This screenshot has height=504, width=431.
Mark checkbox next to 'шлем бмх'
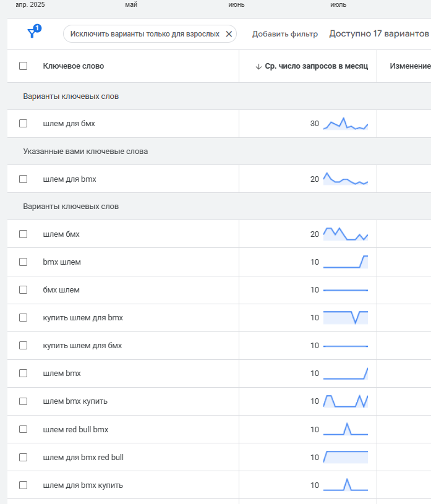(x=23, y=234)
